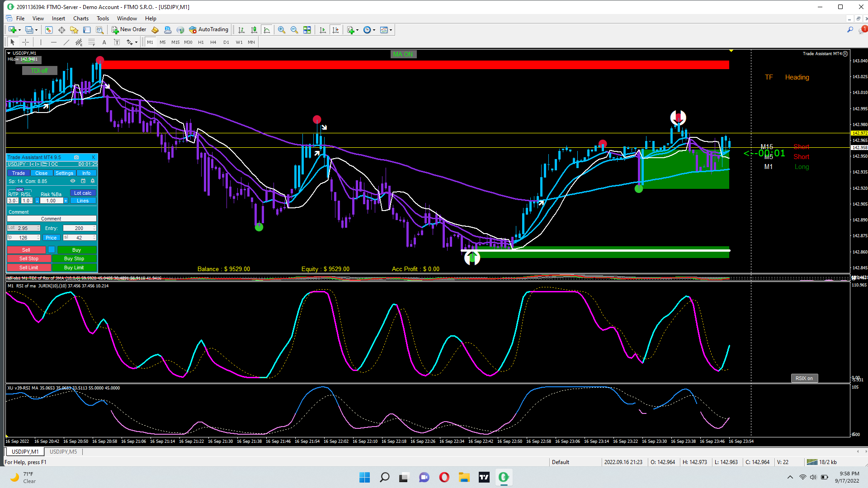Zoom out of the chart
The width and height of the screenshot is (868, 488).
coord(294,30)
